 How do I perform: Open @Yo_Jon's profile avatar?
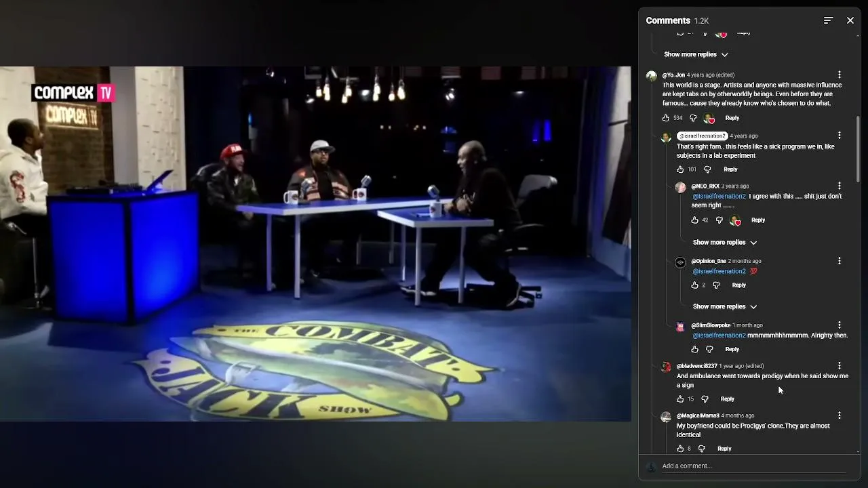652,77
